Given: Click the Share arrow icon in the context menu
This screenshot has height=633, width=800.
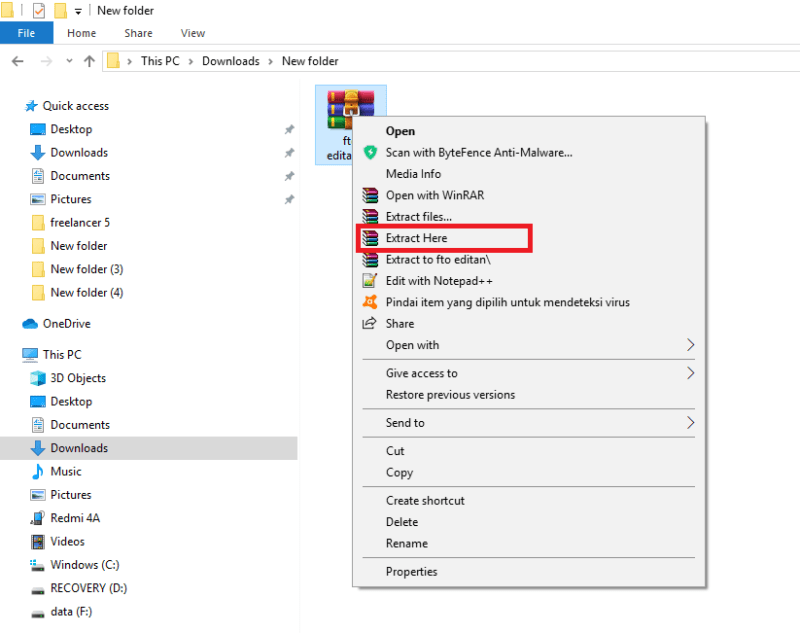Looking at the screenshot, I should [369, 323].
